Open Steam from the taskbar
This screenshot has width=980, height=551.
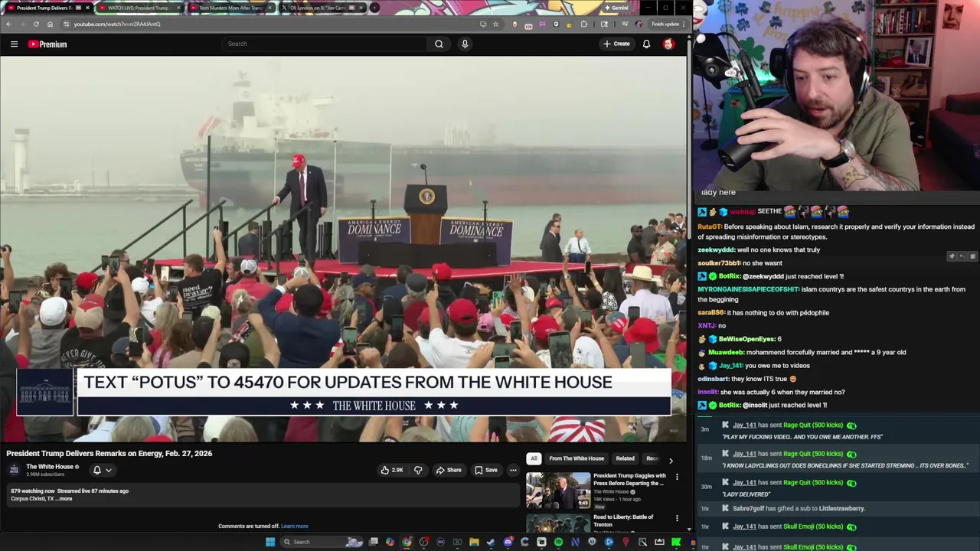point(491,542)
